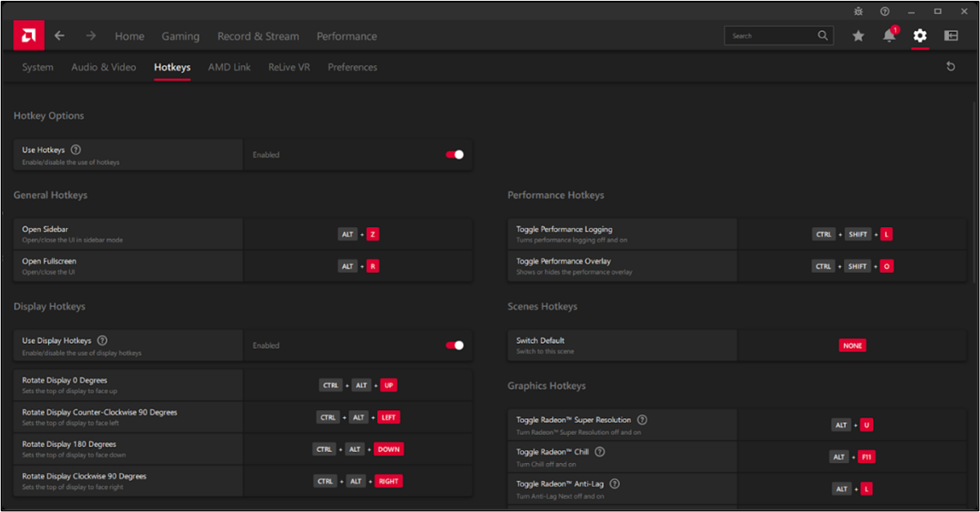
Task: Edit Open Fullscreen hotkey ALT+R
Action: click(x=359, y=266)
